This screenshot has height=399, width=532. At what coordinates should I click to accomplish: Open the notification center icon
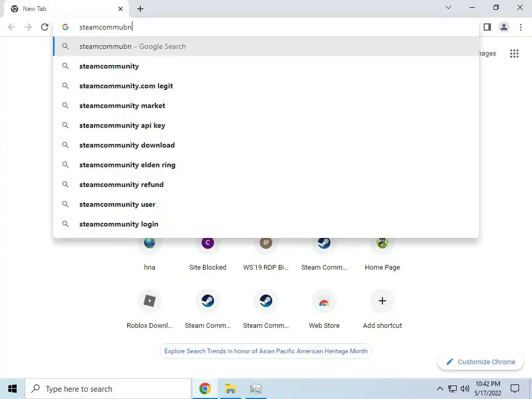[515, 389]
